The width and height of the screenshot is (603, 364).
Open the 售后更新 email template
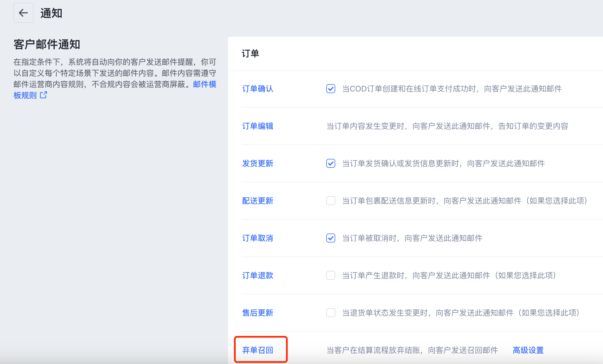coord(257,313)
